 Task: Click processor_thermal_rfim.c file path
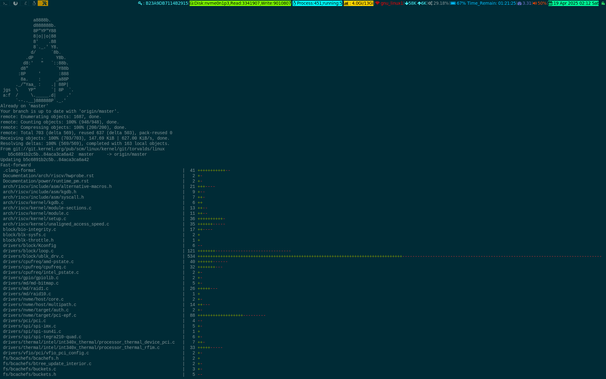[81, 347]
